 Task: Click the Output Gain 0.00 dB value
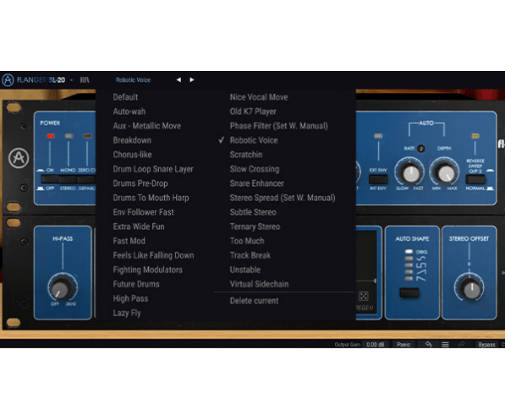coord(376,345)
